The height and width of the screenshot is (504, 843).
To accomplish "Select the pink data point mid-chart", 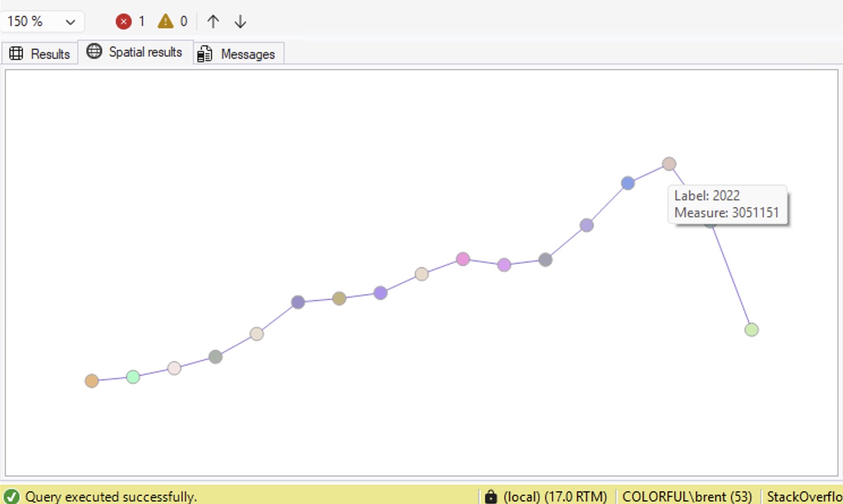I will point(463,259).
